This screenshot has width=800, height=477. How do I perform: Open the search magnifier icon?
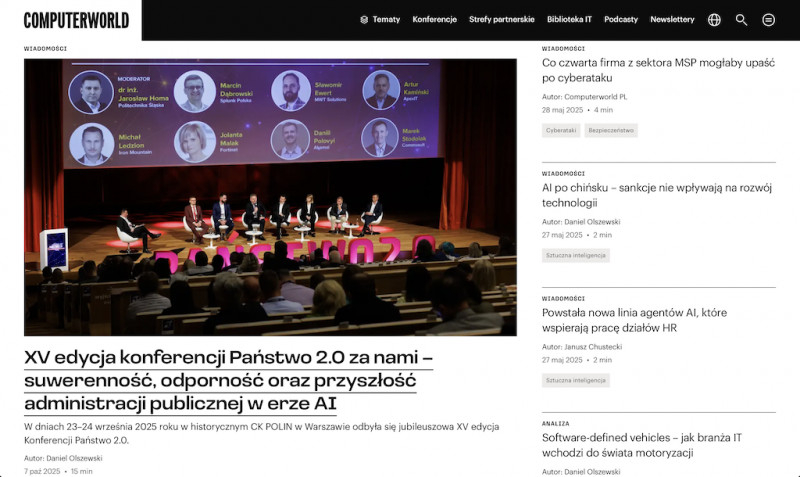point(741,20)
